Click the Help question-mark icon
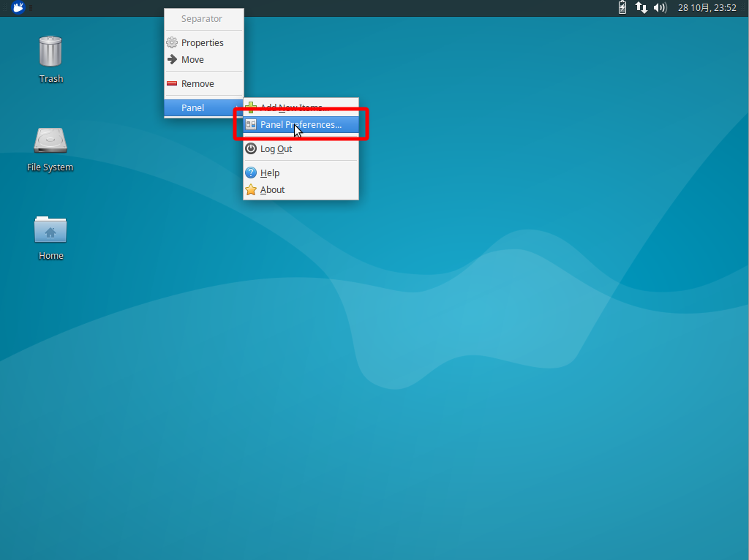Image resolution: width=749 pixels, height=560 pixels. tap(252, 173)
